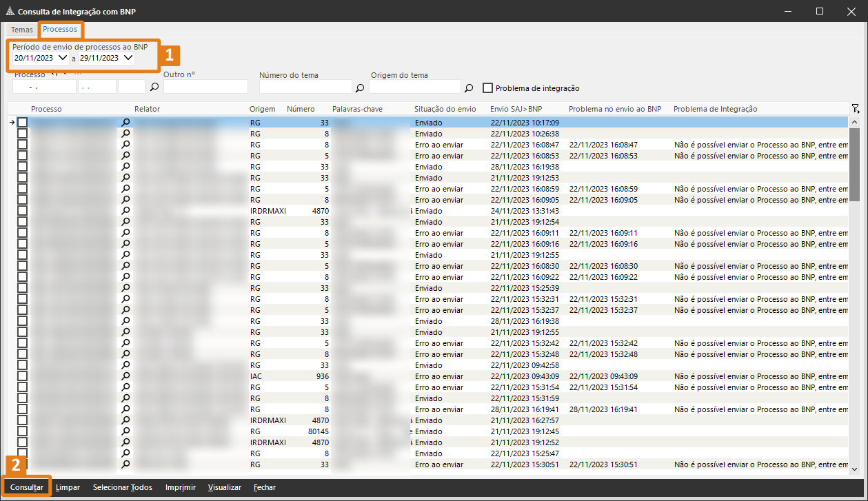The image size is (868, 501).
Task: Tick the checkbox for row sent 22/11/2023 10:17:09
Action: [x=22, y=122]
